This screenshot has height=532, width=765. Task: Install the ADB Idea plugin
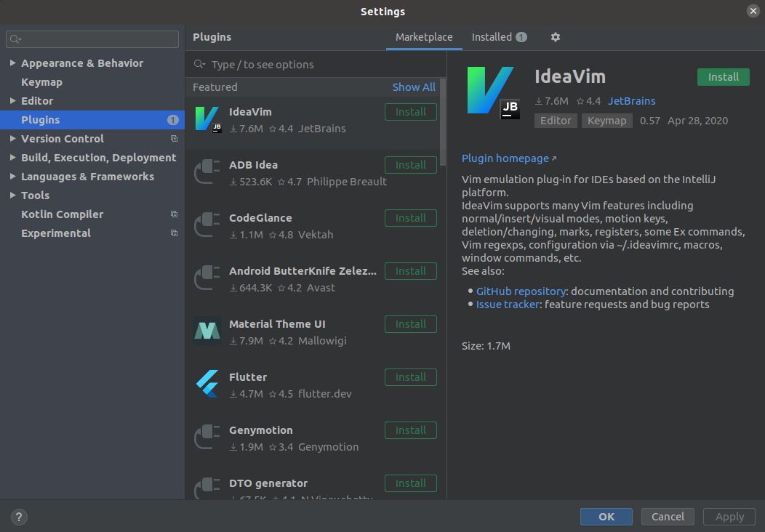411,165
